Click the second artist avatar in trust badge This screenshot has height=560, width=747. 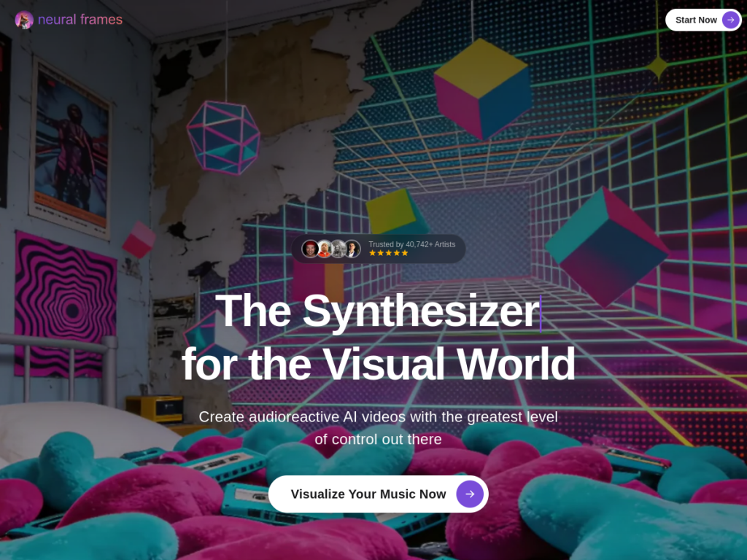325,249
